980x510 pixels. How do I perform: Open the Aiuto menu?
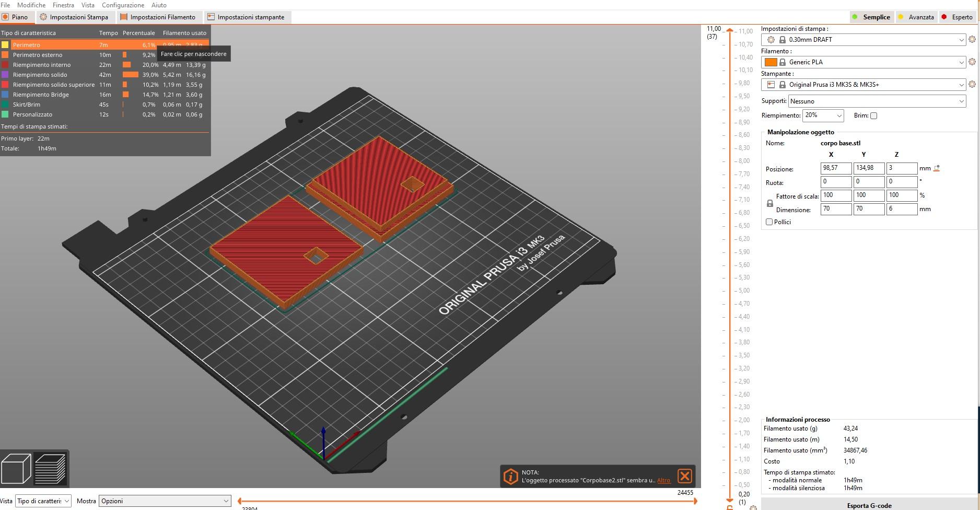(159, 5)
